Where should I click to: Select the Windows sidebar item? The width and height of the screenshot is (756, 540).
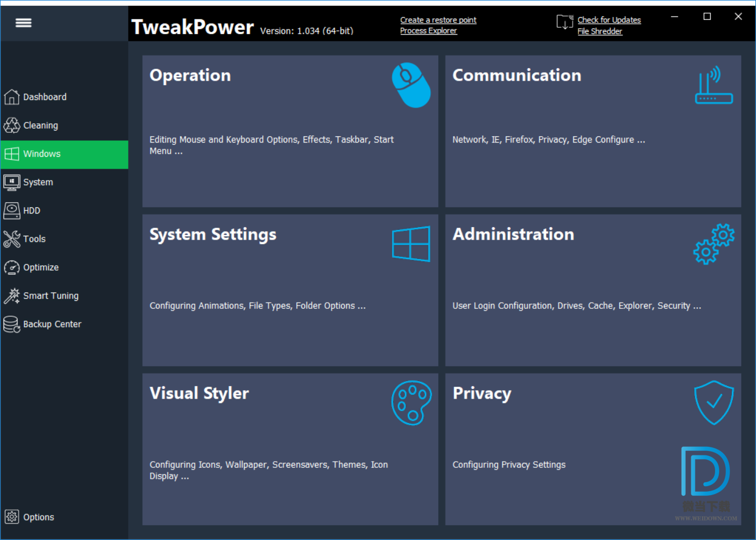(64, 154)
